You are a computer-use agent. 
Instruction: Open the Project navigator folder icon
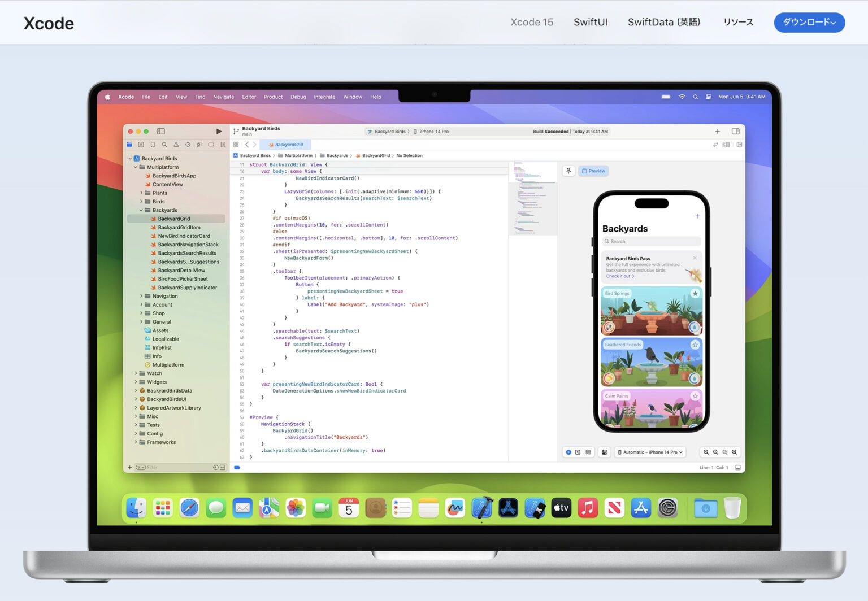(131, 144)
